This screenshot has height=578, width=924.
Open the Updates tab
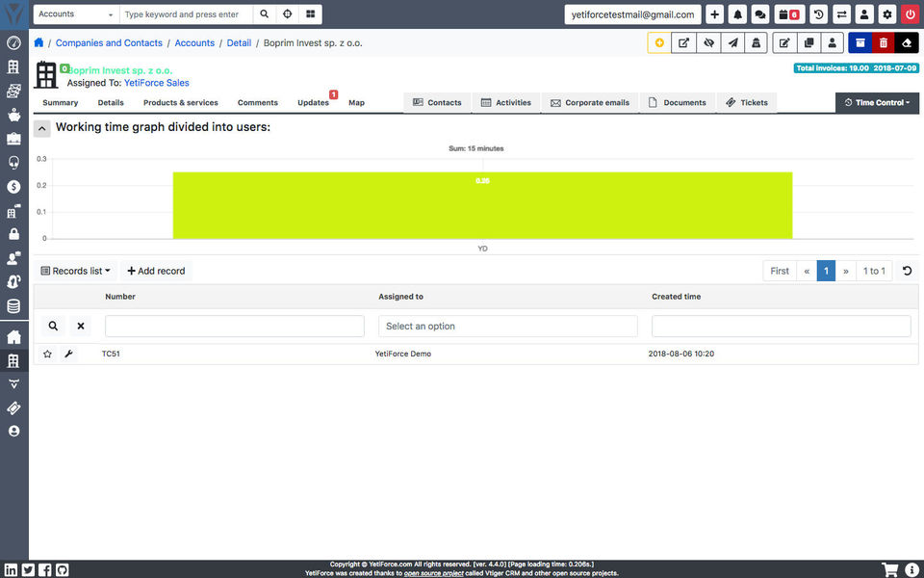tap(313, 103)
